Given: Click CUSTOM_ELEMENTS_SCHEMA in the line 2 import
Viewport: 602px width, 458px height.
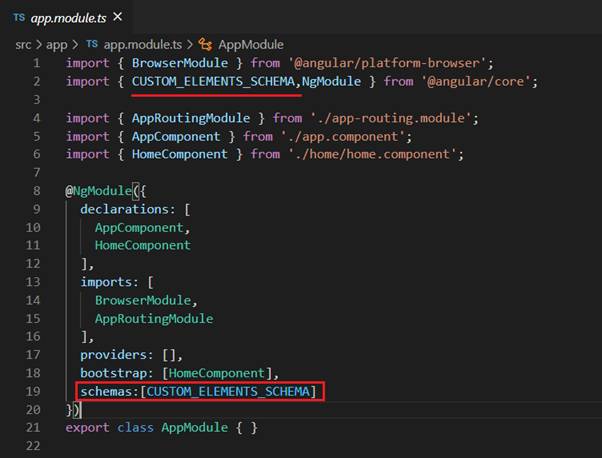Looking at the screenshot, I should (x=213, y=81).
